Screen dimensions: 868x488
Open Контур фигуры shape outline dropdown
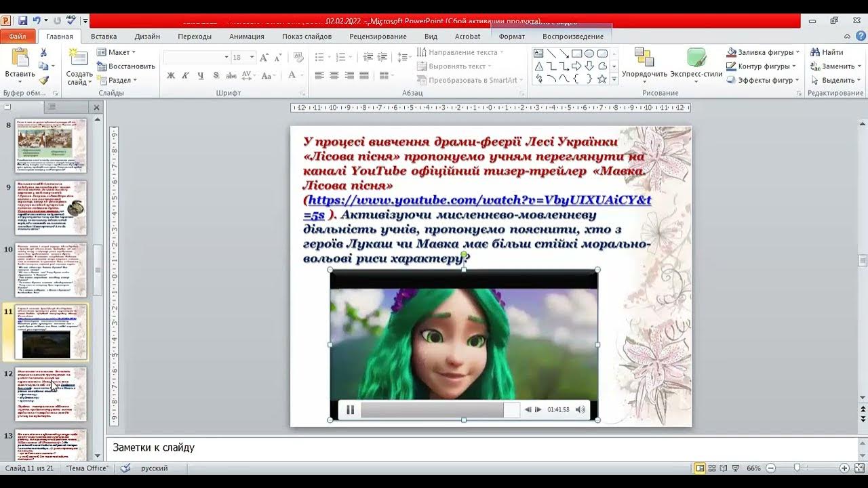click(x=762, y=66)
